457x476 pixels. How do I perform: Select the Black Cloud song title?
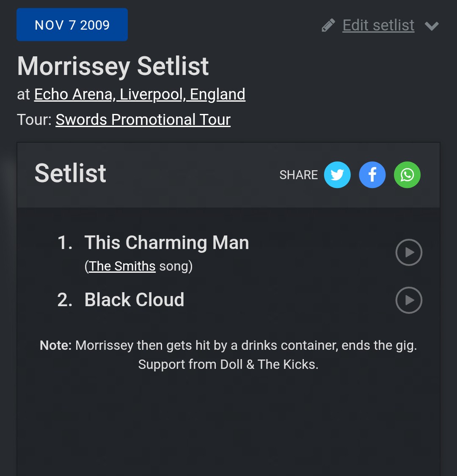tap(134, 300)
